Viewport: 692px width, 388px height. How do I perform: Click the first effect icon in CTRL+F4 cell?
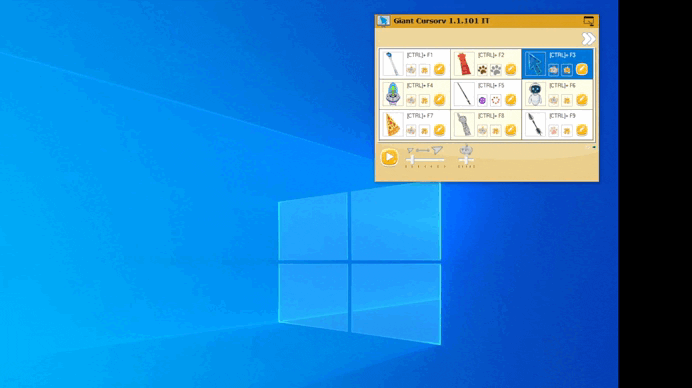(x=411, y=100)
